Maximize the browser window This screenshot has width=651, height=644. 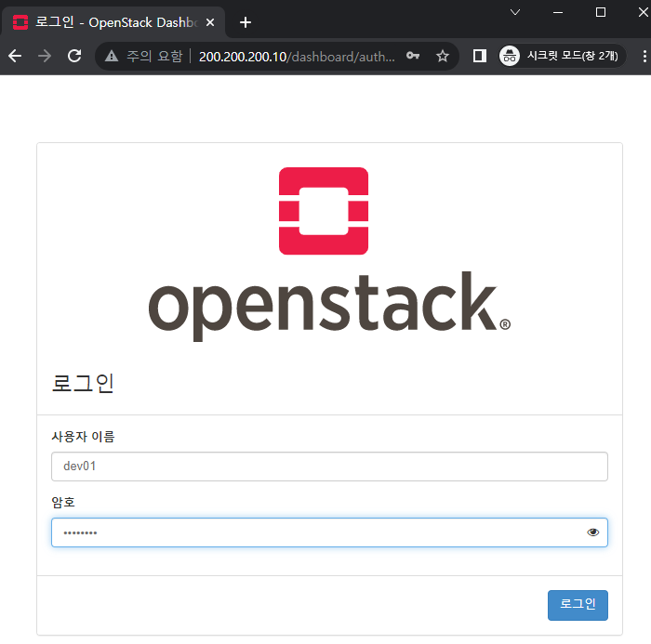pos(601,12)
